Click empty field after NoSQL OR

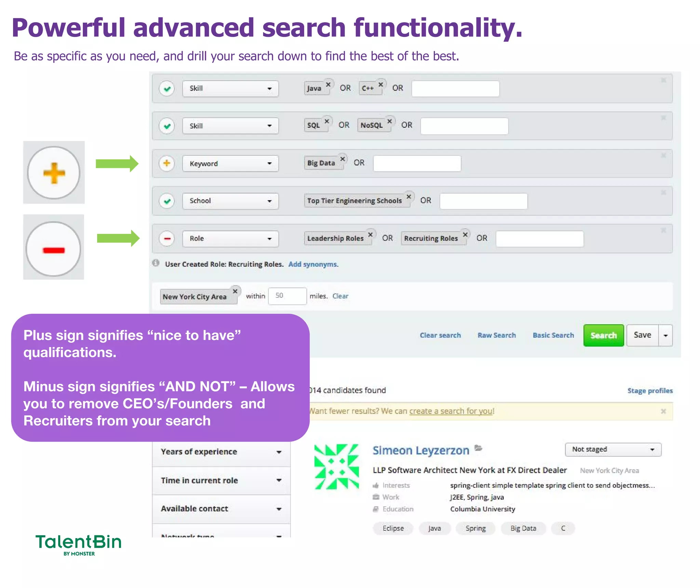click(465, 126)
